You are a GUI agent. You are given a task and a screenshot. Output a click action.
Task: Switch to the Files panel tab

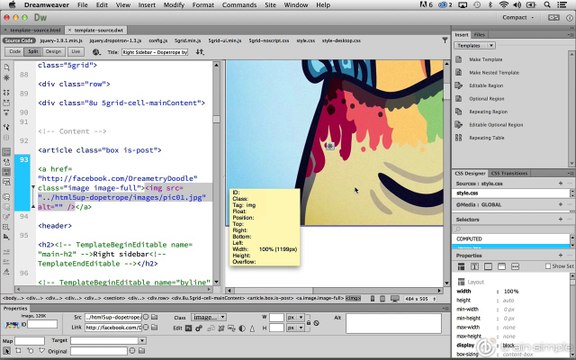coord(479,35)
